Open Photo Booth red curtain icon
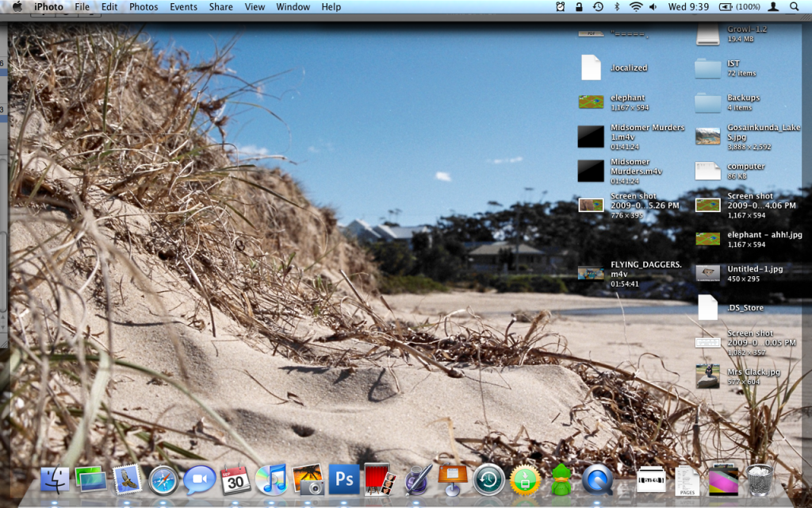The height and width of the screenshot is (508, 812). [380, 479]
